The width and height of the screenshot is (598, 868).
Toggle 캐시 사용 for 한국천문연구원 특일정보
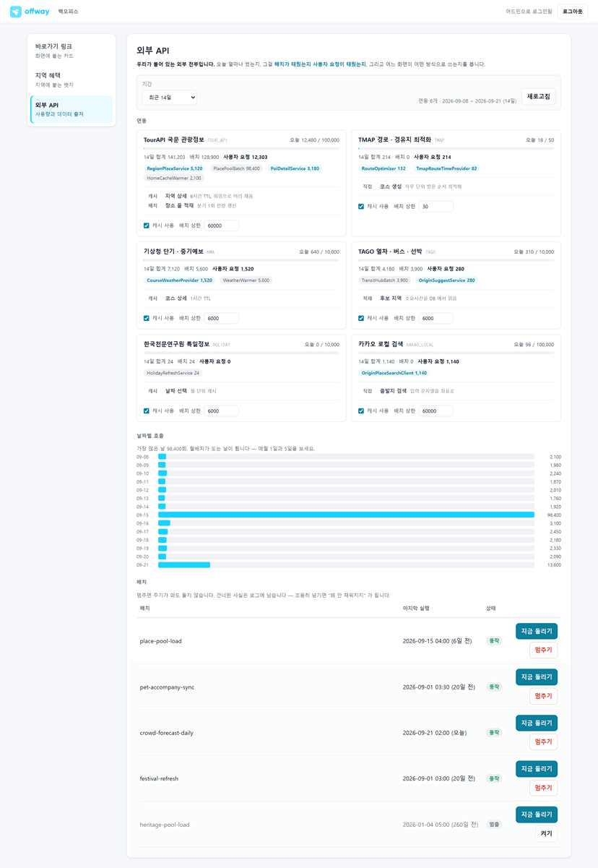coord(147,411)
